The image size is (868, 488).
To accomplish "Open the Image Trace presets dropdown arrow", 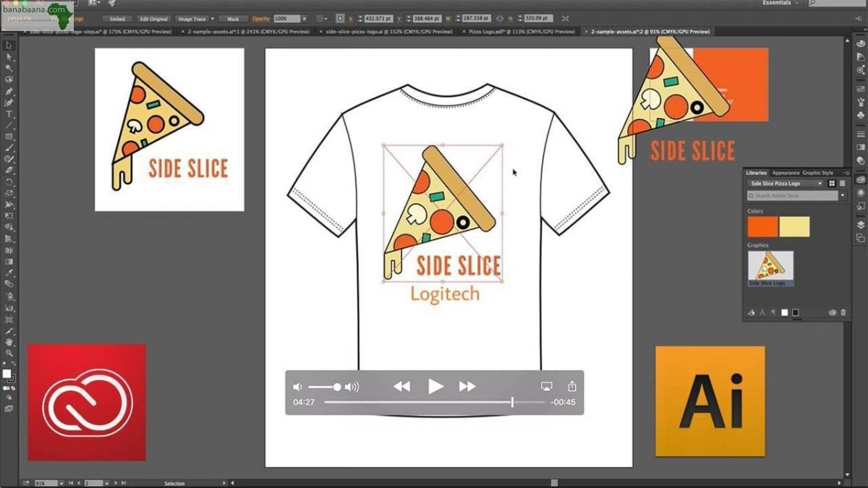I will 212,18.
